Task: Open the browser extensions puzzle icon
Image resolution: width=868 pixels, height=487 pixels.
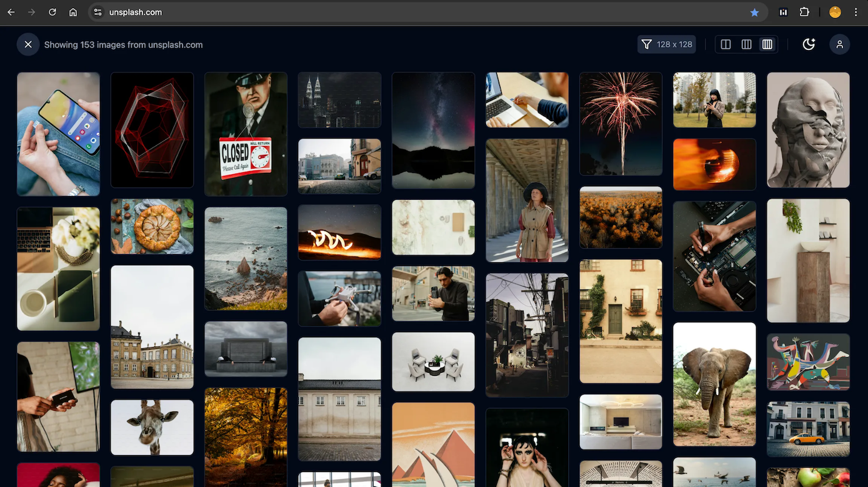Action: click(x=804, y=12)
